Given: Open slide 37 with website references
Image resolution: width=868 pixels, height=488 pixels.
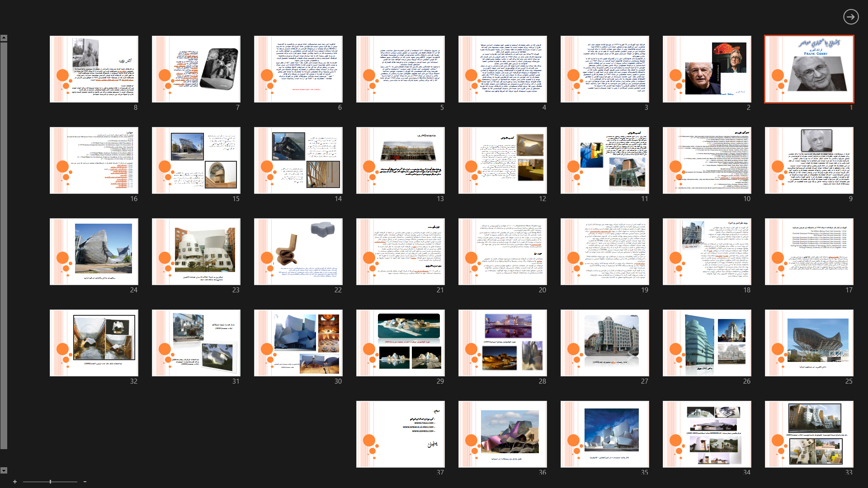Looking at the screenshot, I should 400,434.
